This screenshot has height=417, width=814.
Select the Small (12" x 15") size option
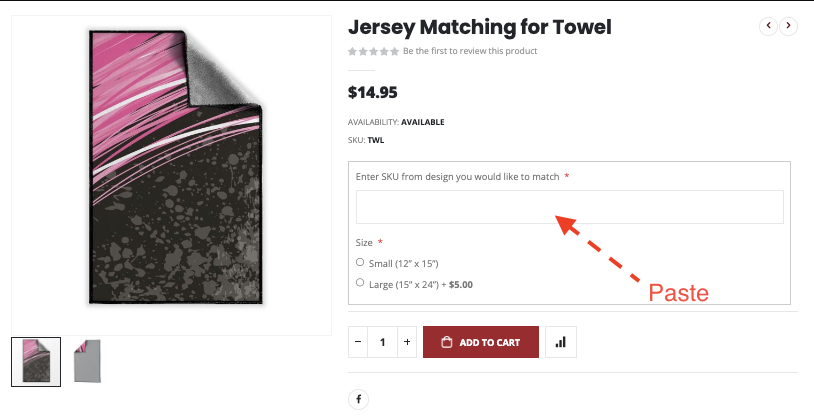360,262
